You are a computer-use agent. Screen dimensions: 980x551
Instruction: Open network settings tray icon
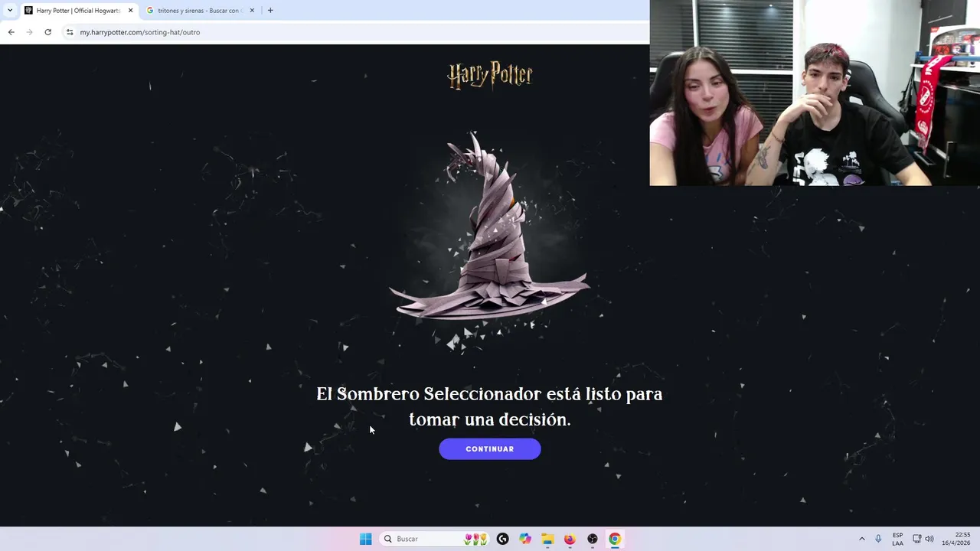click(x=917, y=539)
